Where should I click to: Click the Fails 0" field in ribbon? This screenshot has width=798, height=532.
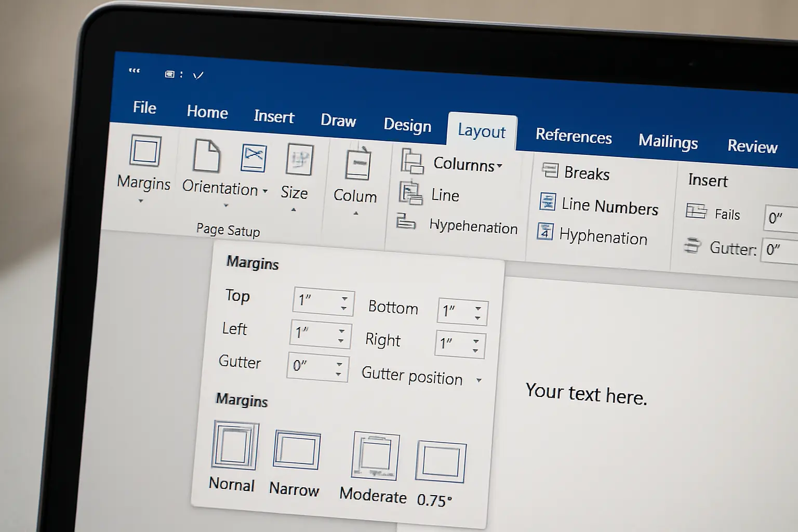781,218
